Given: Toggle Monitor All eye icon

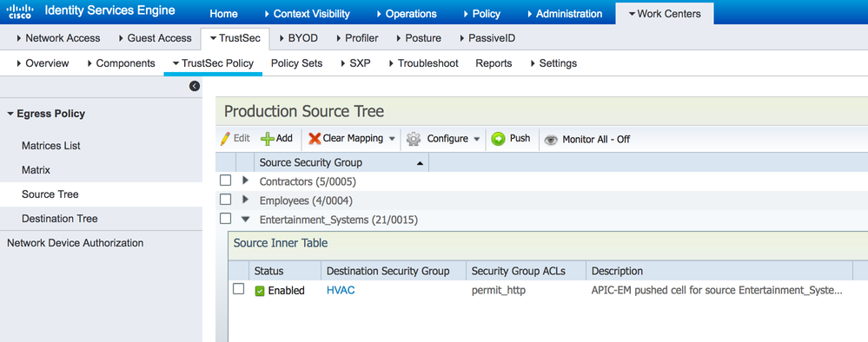Looking at the screenshot, I should coord(550,140).
